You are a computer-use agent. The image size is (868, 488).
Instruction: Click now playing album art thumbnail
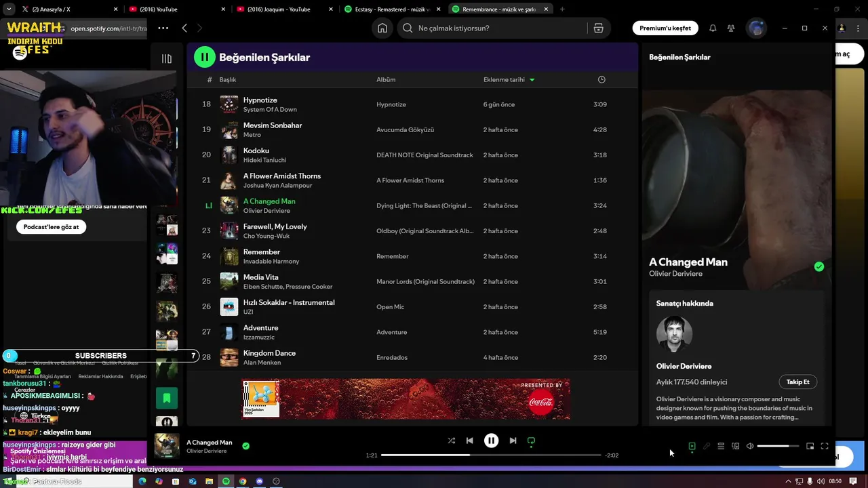pyautogui.click(x=167, y=446)
